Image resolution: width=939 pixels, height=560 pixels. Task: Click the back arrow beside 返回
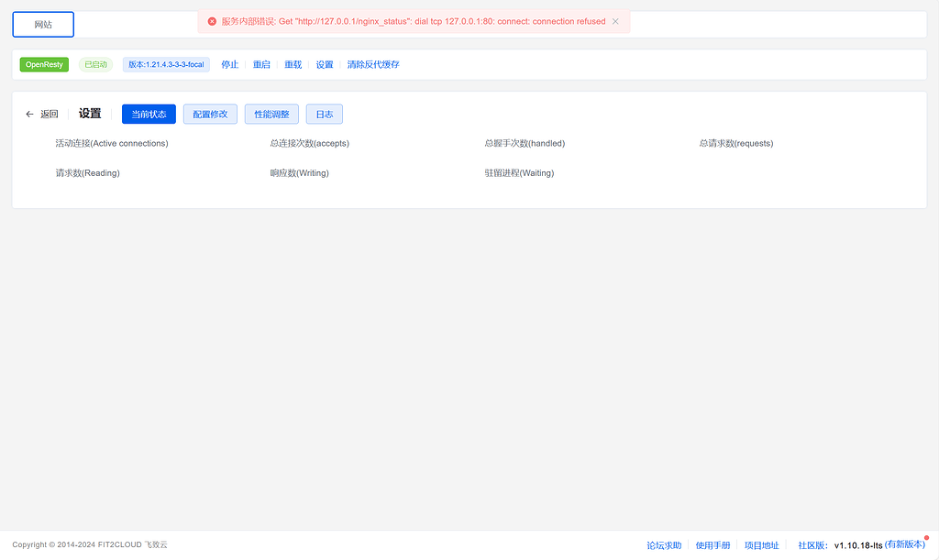click(29, 114)
